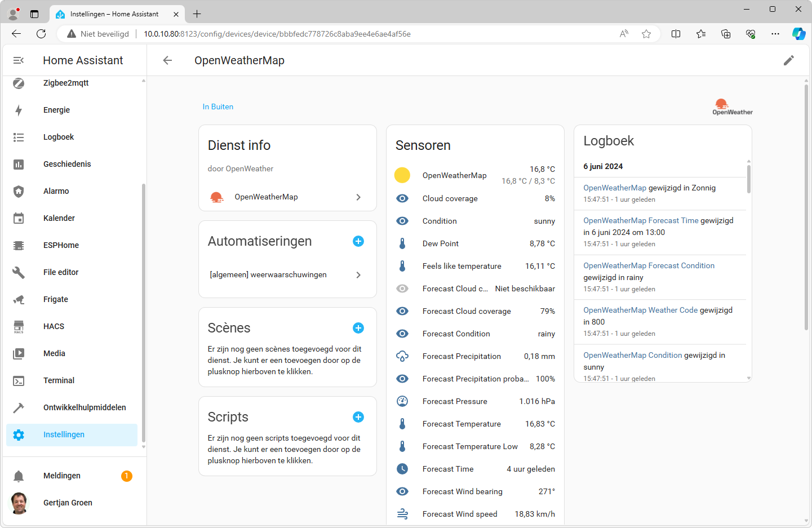Add a new scene with plus icon
Screen dimensions: 812x528
coord(358,328)
